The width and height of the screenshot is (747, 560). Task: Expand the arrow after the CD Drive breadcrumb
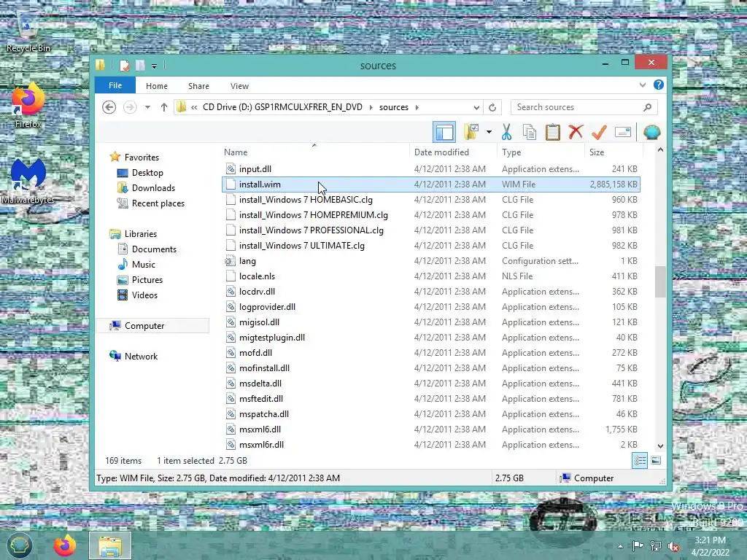(x=371, y=108)
